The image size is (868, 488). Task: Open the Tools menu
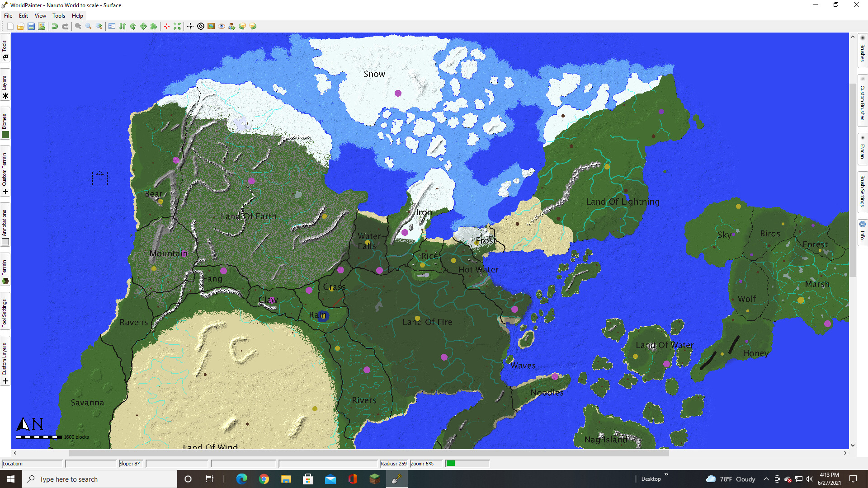pos(58,15)
